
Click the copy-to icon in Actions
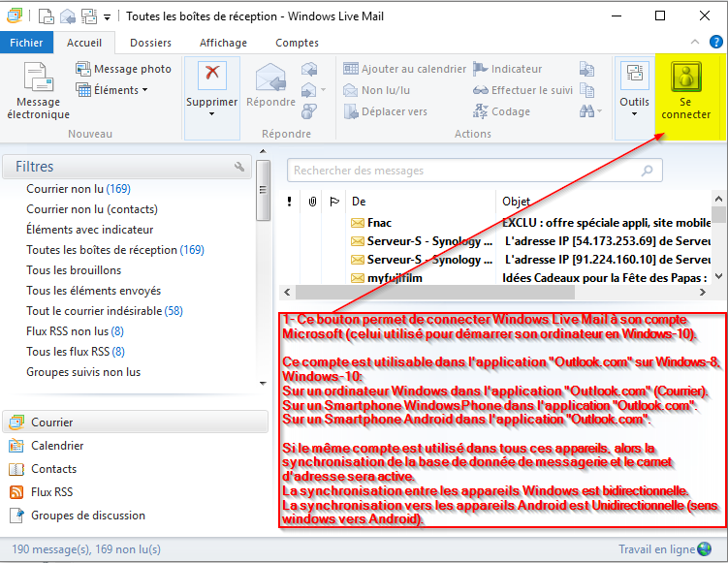click(586, 69)
